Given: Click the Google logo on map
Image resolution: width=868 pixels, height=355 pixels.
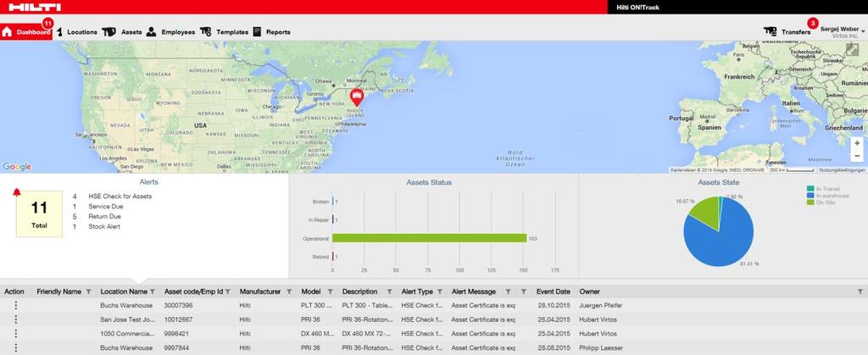Looking at the screenshot, I should pos(17,166).
